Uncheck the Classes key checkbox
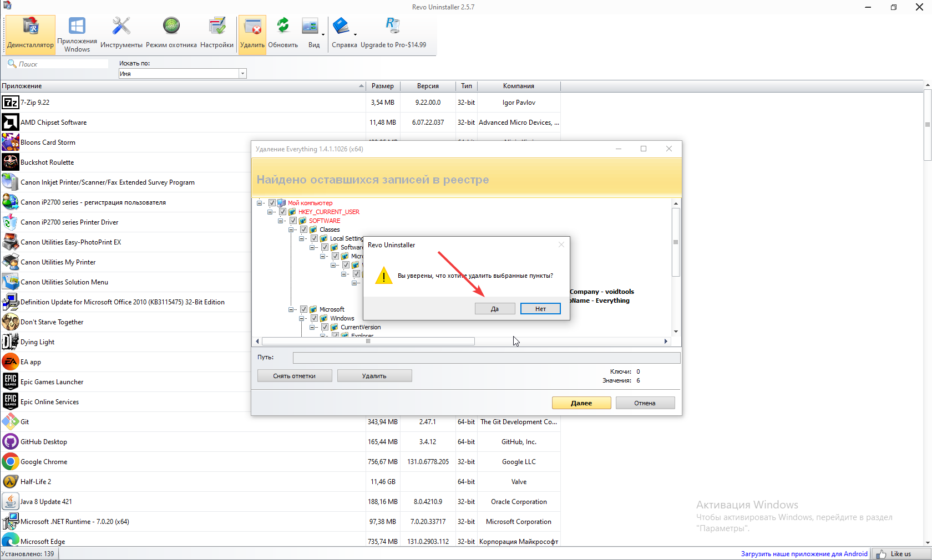Image resolution: width=932 pixels, height=560 pixels. click(x=303, y=230)
